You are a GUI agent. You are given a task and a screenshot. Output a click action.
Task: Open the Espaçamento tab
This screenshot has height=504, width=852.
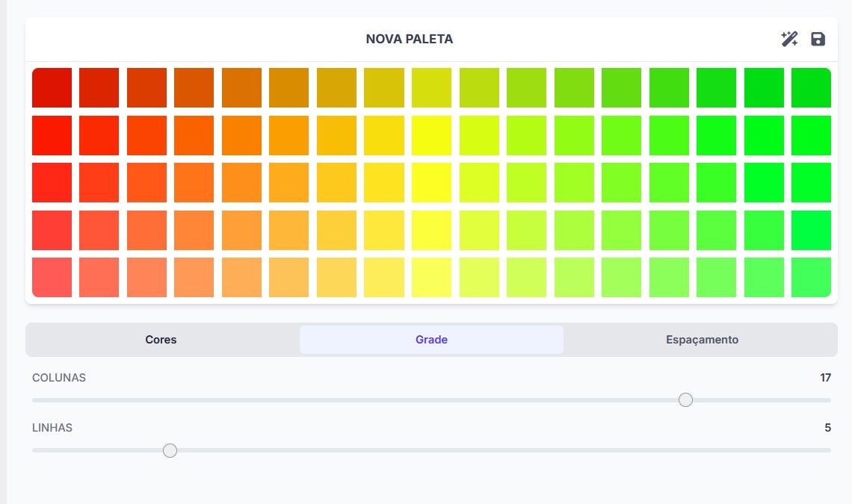click(702, 340)
